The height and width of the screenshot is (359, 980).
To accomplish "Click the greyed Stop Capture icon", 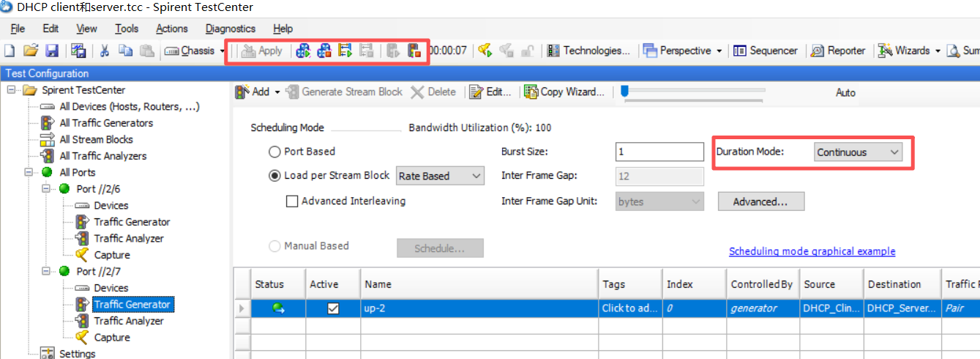I will (x=506, y=51).
